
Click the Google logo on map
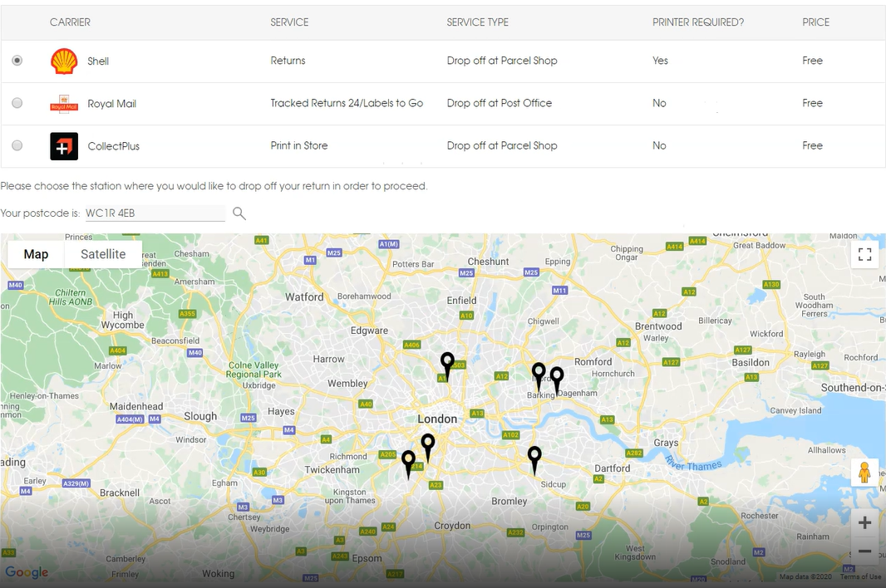pos(27,572)
